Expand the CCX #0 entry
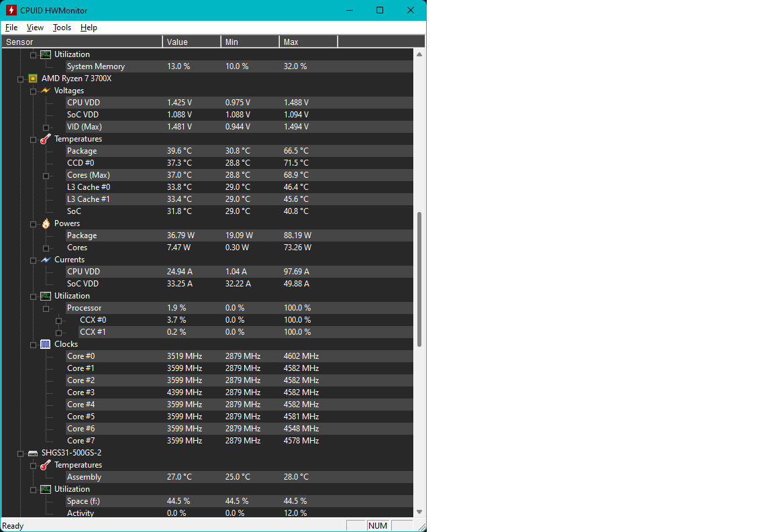The height and width of the screenshot is (532, 773). (x=58, y=321)
